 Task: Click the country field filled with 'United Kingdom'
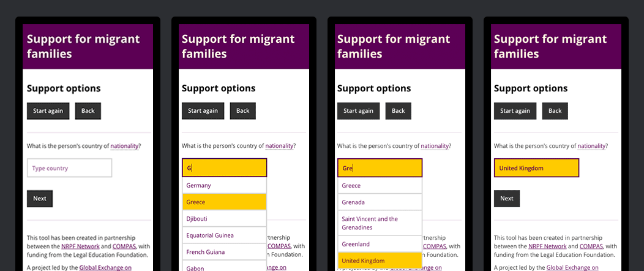[x=536, y=168]
